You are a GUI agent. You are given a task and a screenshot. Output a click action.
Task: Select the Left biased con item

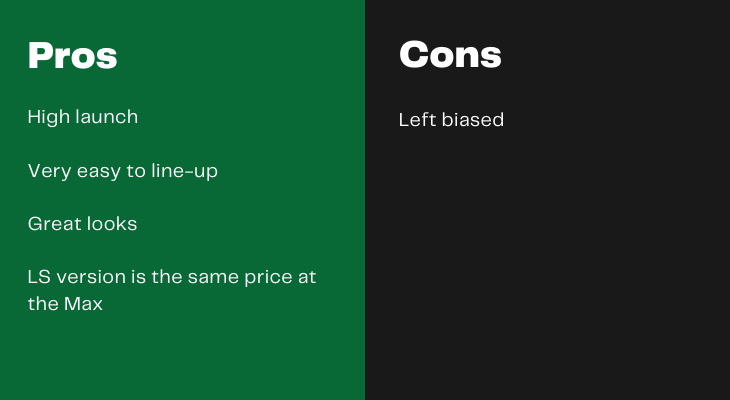click(x=451, y=120)
